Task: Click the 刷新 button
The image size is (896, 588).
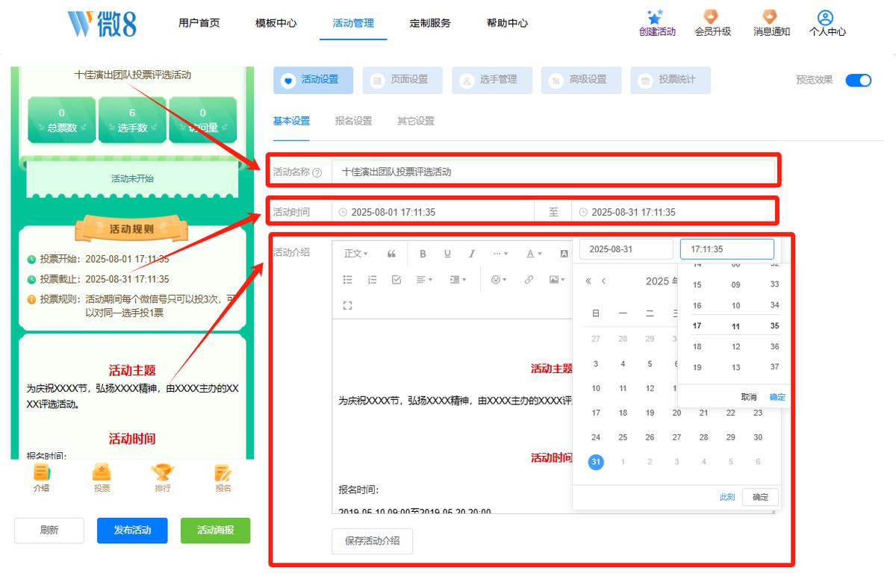Action: [x=49, y=531]
